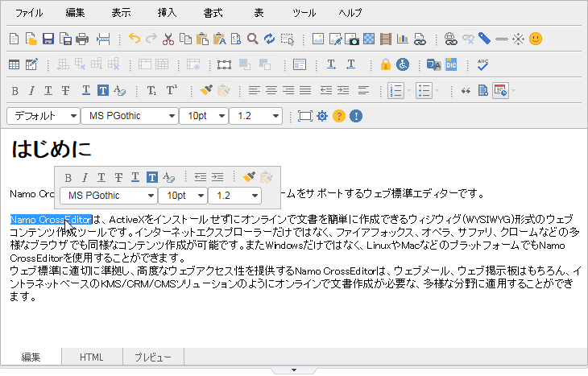The height and width of the screenshot is (376, 588).
Task: Open editor settings gear icon
Action: [322, 116]
